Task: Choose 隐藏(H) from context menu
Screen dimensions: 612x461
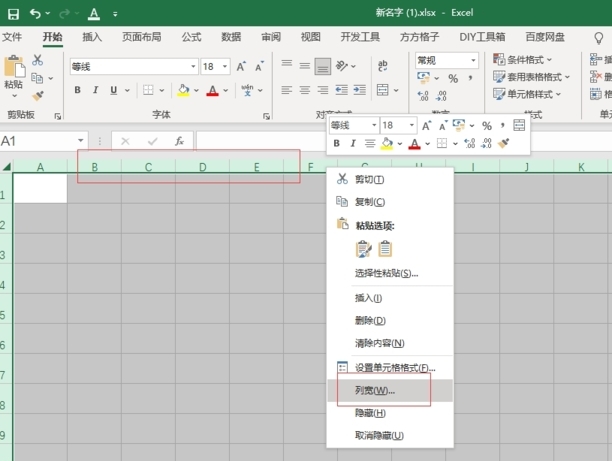Action: click(390, 413)
